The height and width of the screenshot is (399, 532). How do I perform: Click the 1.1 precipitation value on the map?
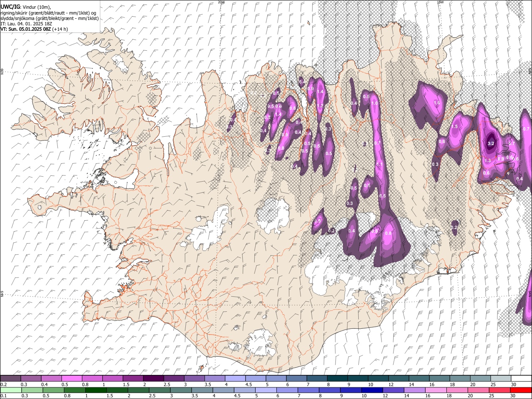[379, 165]
